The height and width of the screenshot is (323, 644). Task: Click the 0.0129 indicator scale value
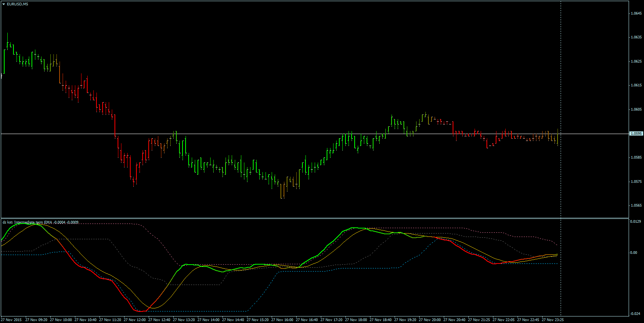[x=636, y=222]
